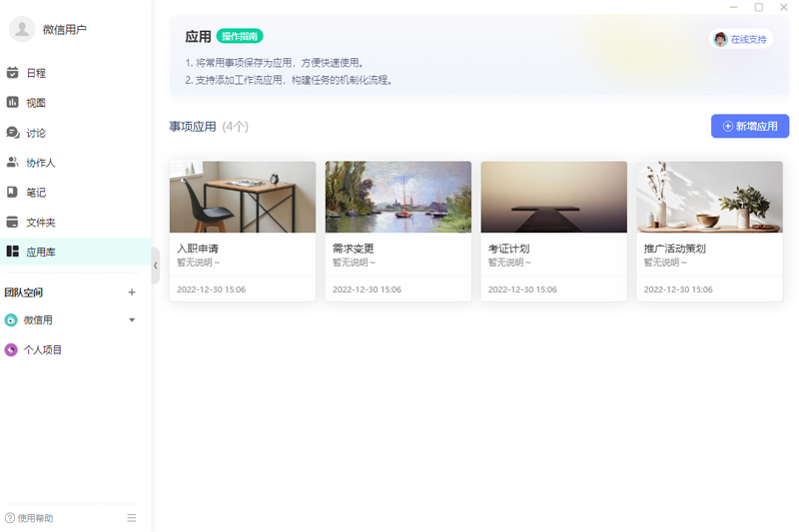Open the 讨论 chat bubble icon
Image resolution: width=799 pixels, height=532 pixels.
point(13,133)
